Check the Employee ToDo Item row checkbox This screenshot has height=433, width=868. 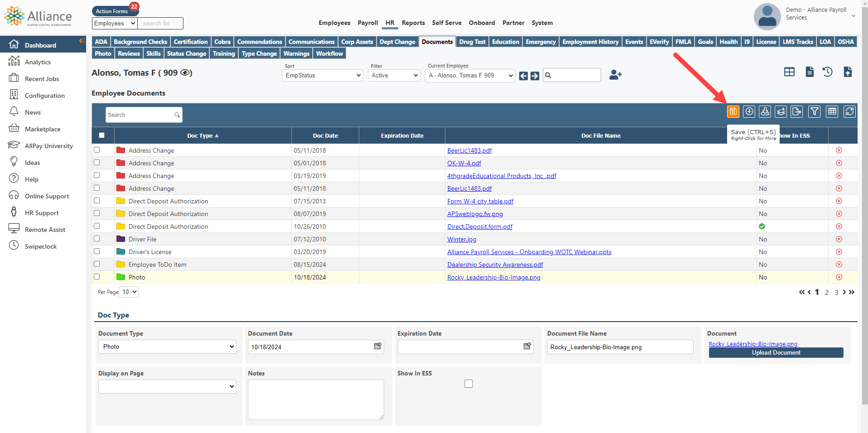(x=96, y=264)
